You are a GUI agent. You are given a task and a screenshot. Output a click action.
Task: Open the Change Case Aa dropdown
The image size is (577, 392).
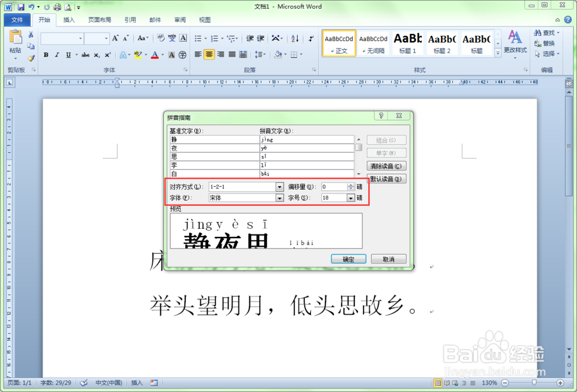click(143, 38)
